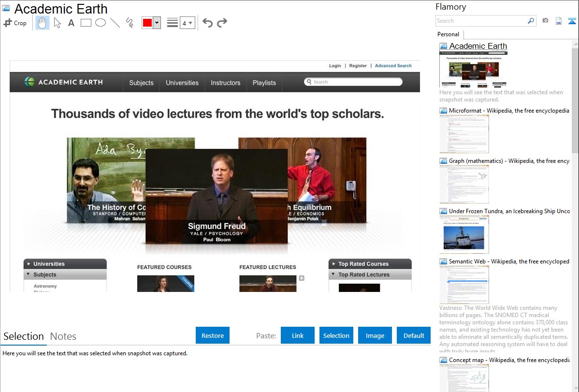Click the red color swatch
The image size is (579, 392).
pos(147,23)
